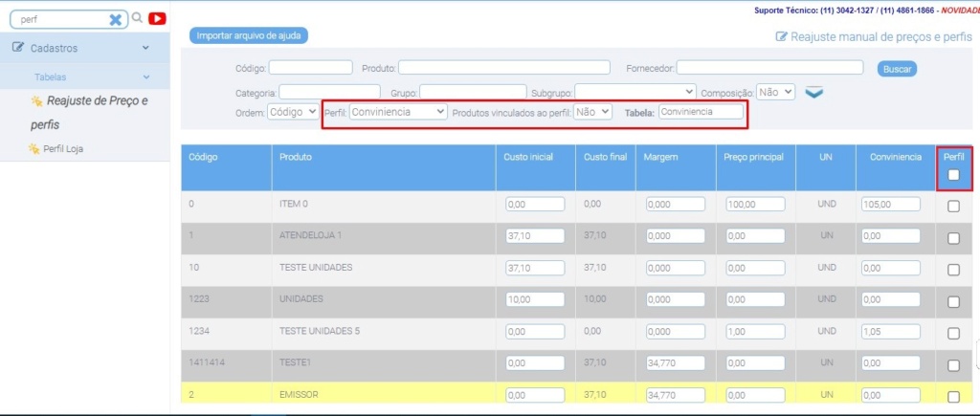Open the Cadastros menu

(x=84, y=48)
